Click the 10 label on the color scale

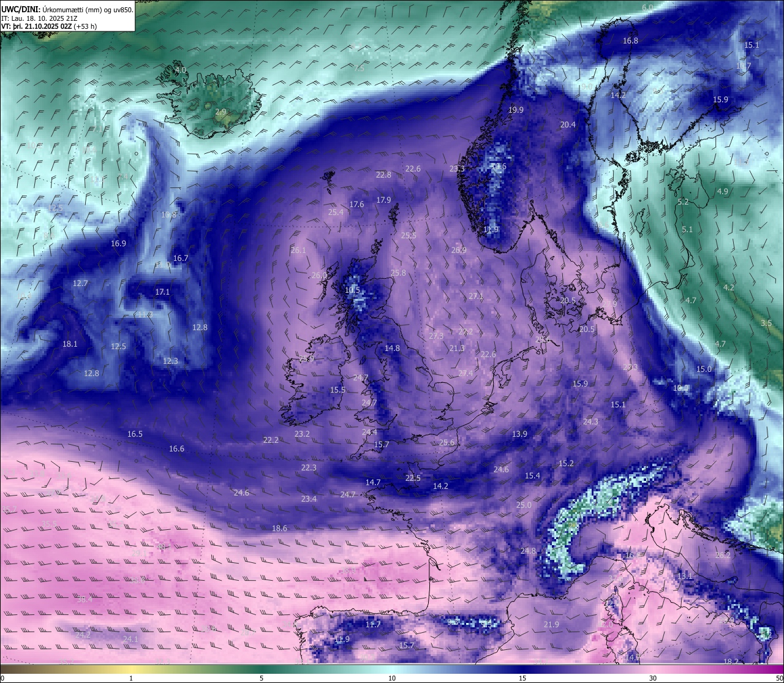pos(392,678)
